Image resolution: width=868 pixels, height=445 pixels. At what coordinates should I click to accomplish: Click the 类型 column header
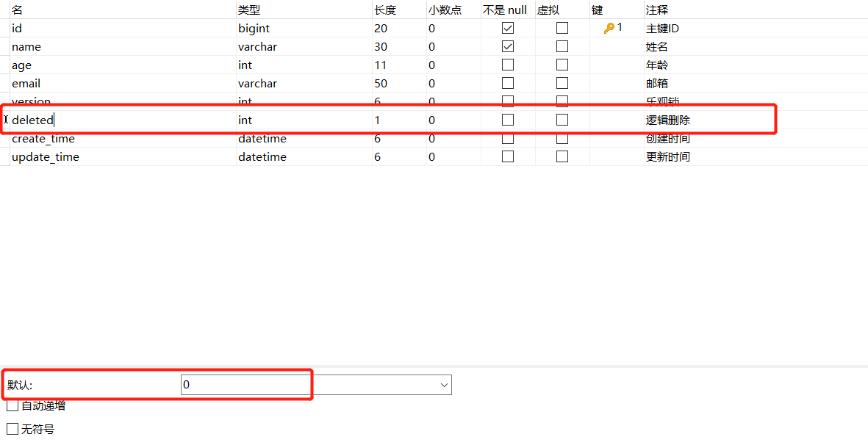click(304, 10)
